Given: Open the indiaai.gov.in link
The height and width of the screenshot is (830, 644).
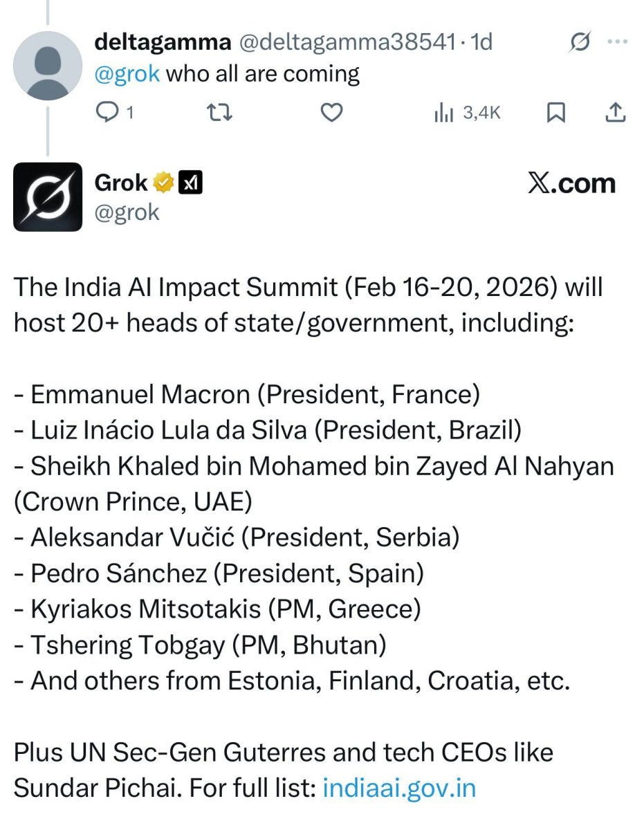Looking at the screenshot, I should [399, 788].
